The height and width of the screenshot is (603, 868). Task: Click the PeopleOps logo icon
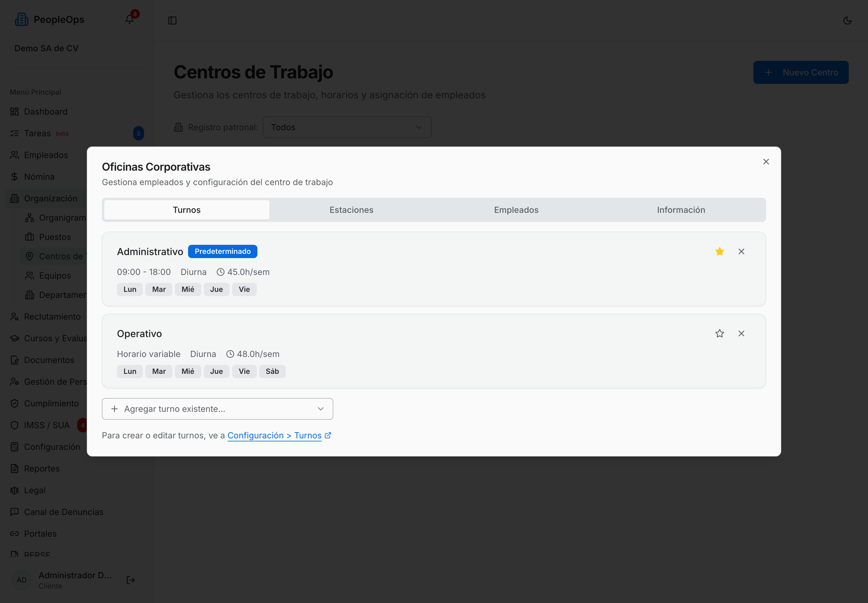point(21,20)
